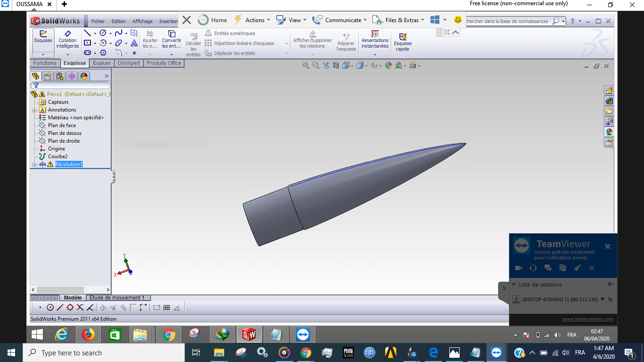Open the Apparences sphere control
Screen dimensions: 644x362
[x=388, y=65]
